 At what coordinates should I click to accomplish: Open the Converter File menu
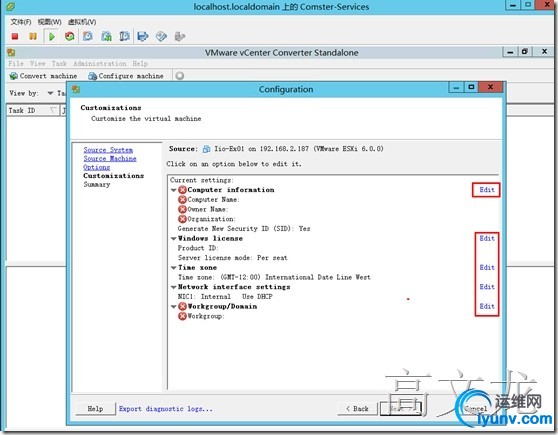coord(16,63)
